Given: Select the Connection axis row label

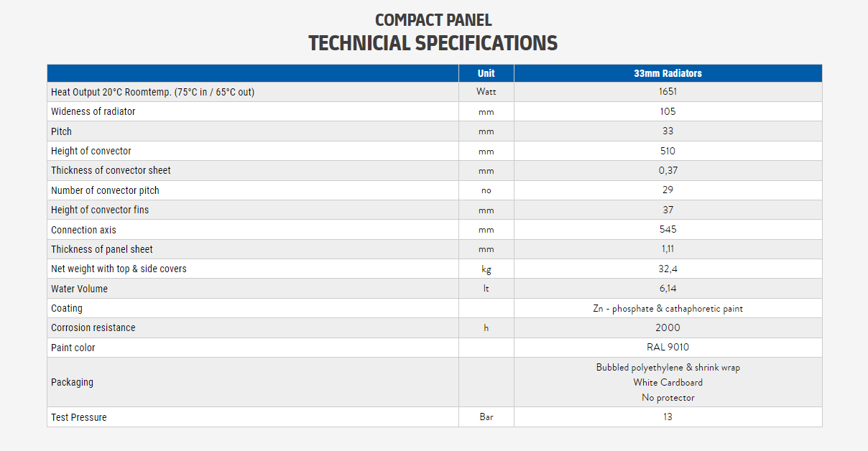Looking at the screenshot, I should click(x=83, y=230).
